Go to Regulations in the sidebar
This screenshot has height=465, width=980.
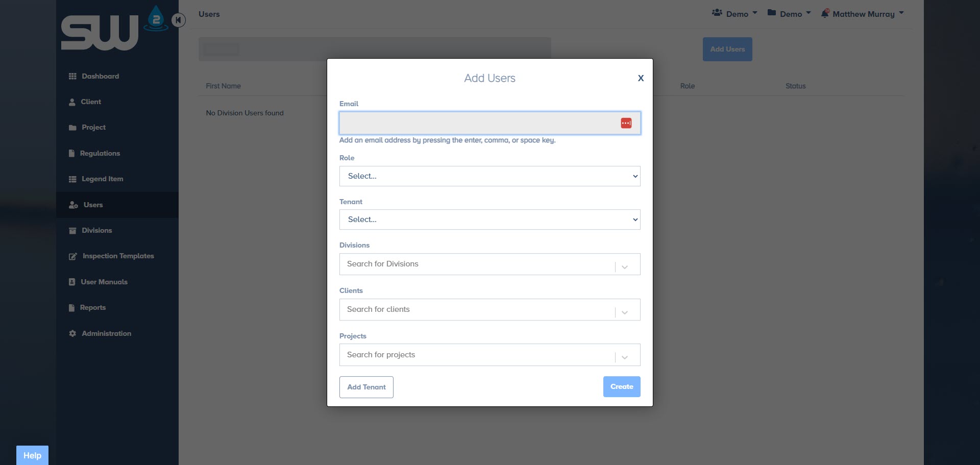tap(100, 153)
